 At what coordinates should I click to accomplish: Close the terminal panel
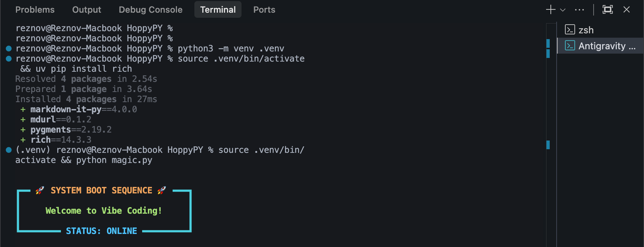(x=627, y=9)
